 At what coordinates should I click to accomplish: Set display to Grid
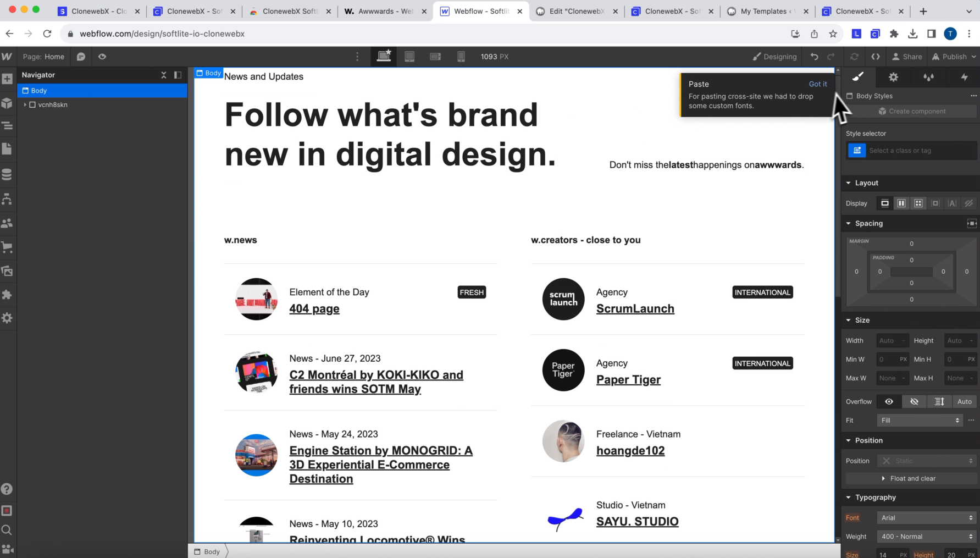pyautogui.click(x=918, y=203)
